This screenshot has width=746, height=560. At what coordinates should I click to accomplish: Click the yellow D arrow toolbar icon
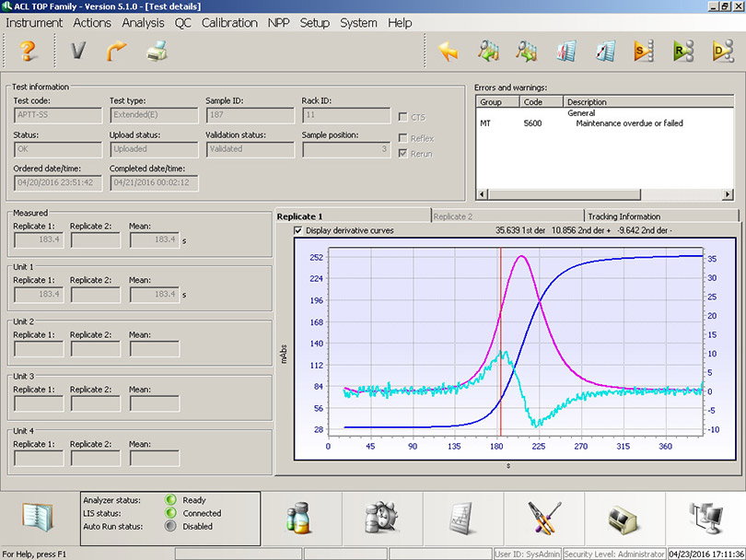click(x=723, y=51)
